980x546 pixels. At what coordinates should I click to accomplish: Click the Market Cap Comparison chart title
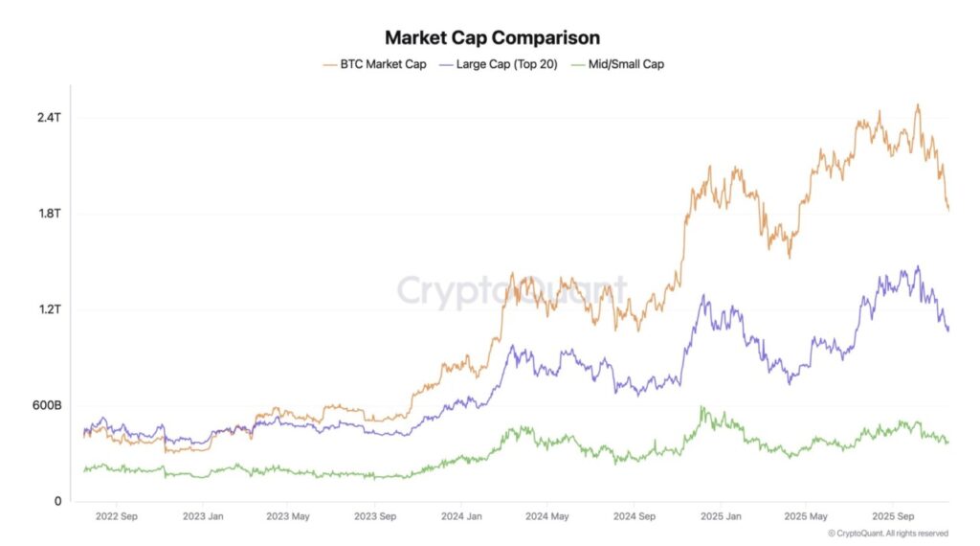[492, 38]
